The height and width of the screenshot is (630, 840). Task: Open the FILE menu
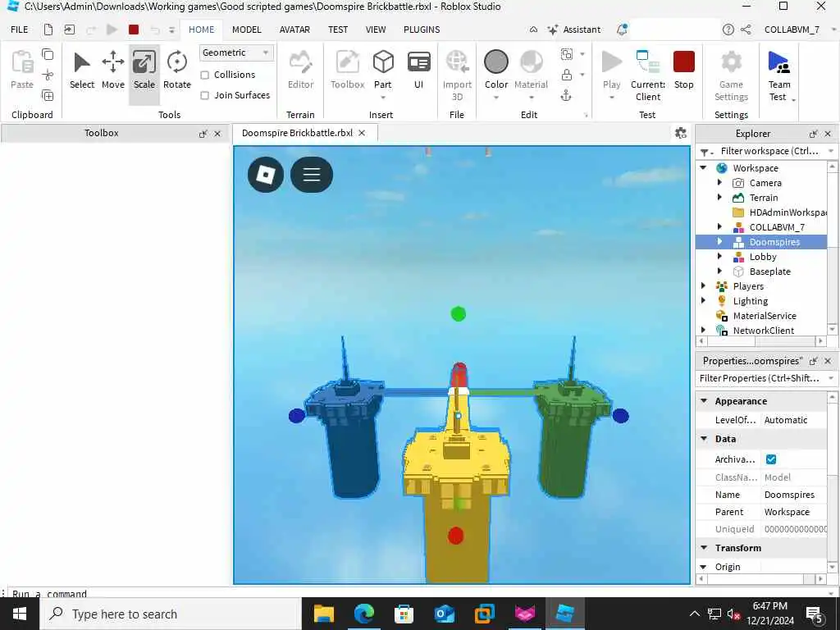point(20,30)
